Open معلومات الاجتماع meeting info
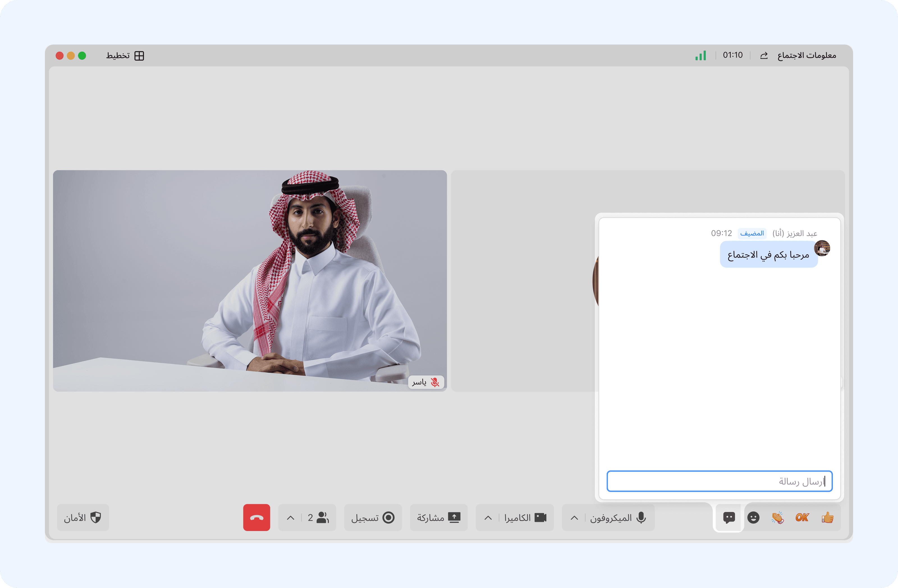898x588 pixels. (806, 56)
